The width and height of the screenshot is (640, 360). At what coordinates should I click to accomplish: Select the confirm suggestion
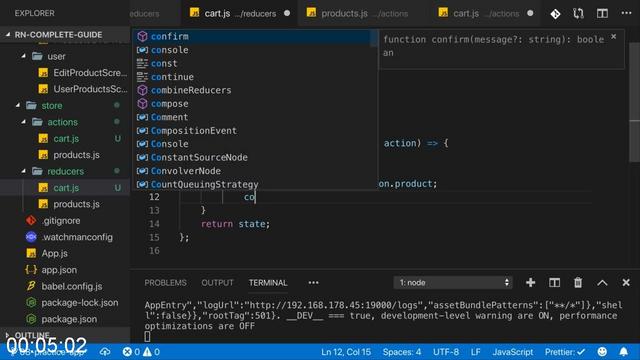(255, 36)
